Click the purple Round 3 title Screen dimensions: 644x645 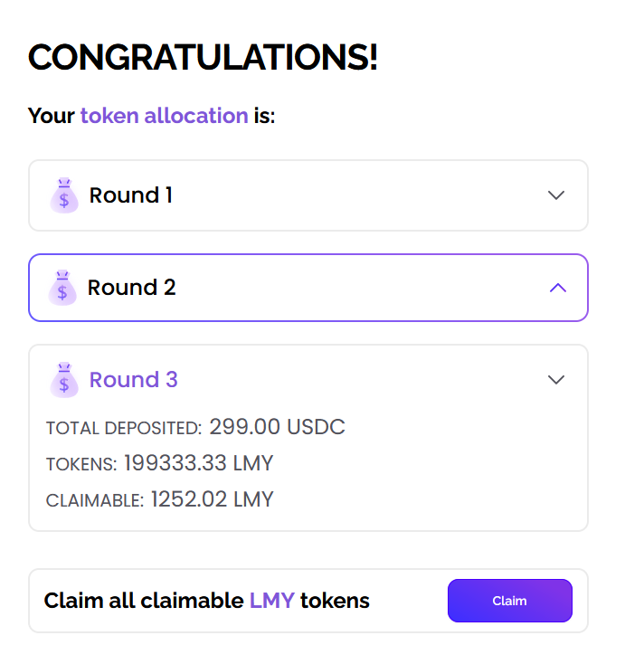click(x=133, y=380)
